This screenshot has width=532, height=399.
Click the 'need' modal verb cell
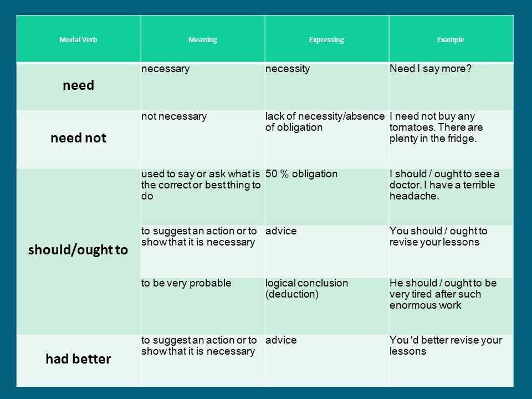78,85
